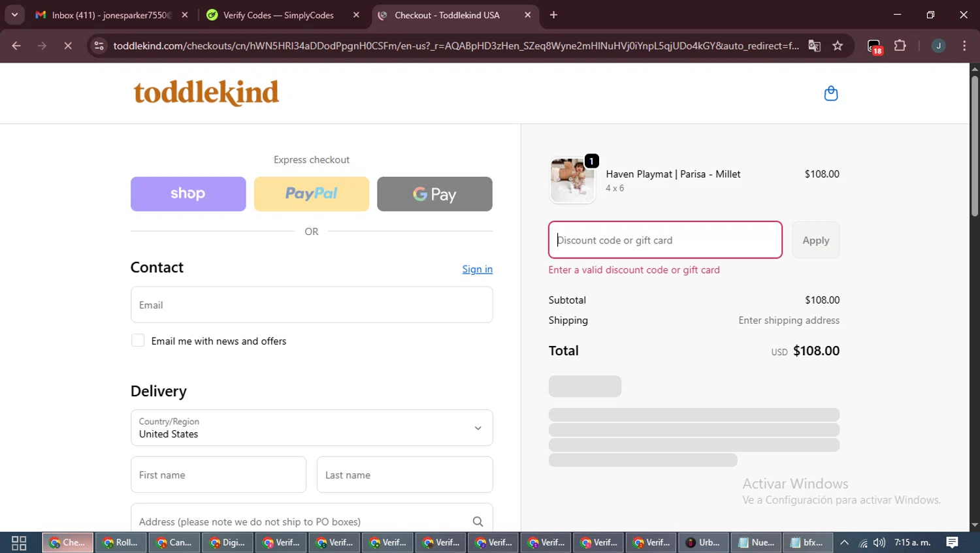Screen dimensions: 980x553
Task: Open the tab search dropdown arrow
Action: tap(14, 15)
